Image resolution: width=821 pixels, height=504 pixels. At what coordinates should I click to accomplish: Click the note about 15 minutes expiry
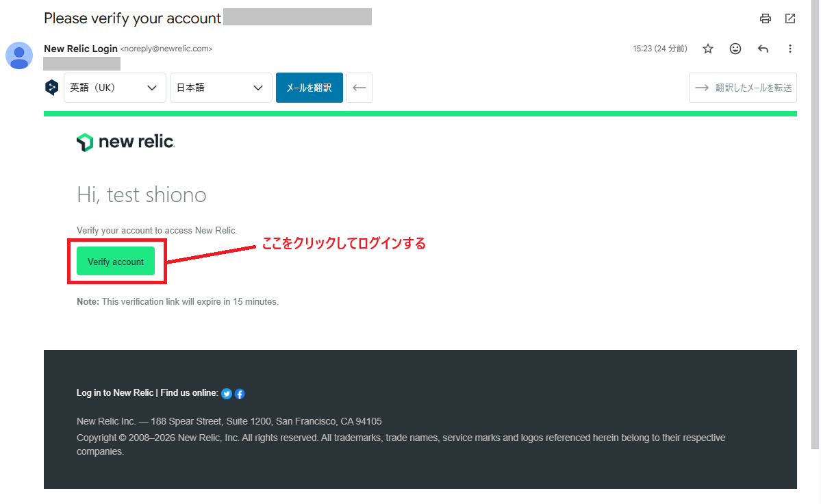pyautogui.click(x=177, y=301)
